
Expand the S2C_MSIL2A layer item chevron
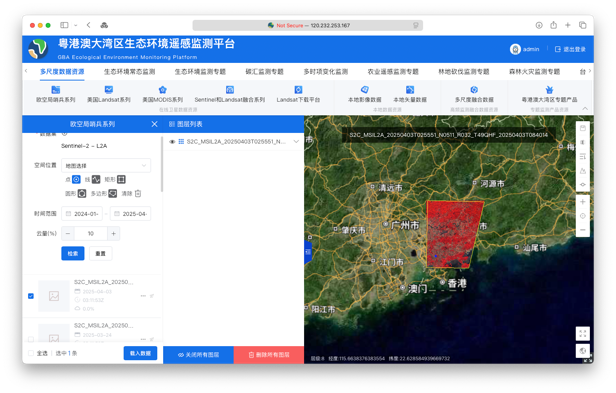[296, 141]
